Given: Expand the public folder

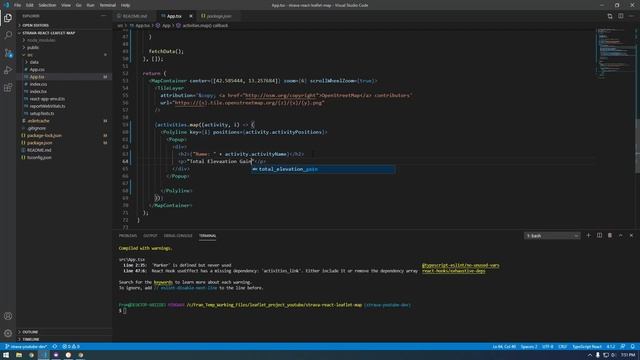Looking at the screenshot, I should point(33,47).
